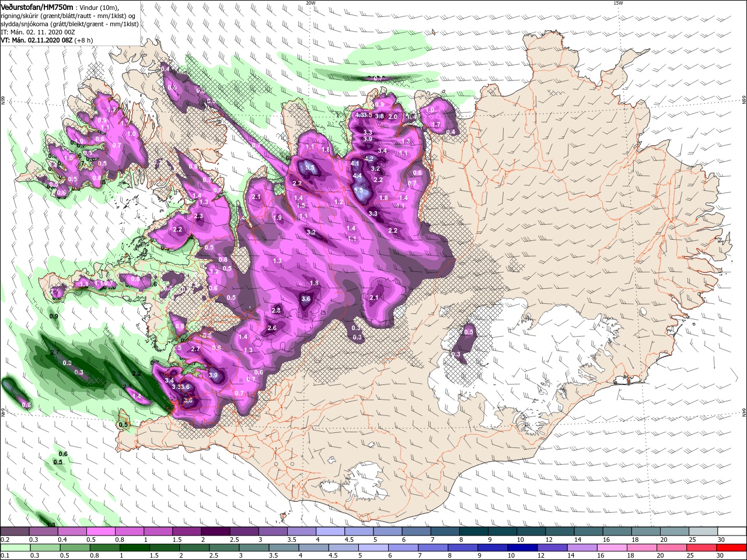
Task: Click the '4.2' precipitation value on the map
Action: 369,159
